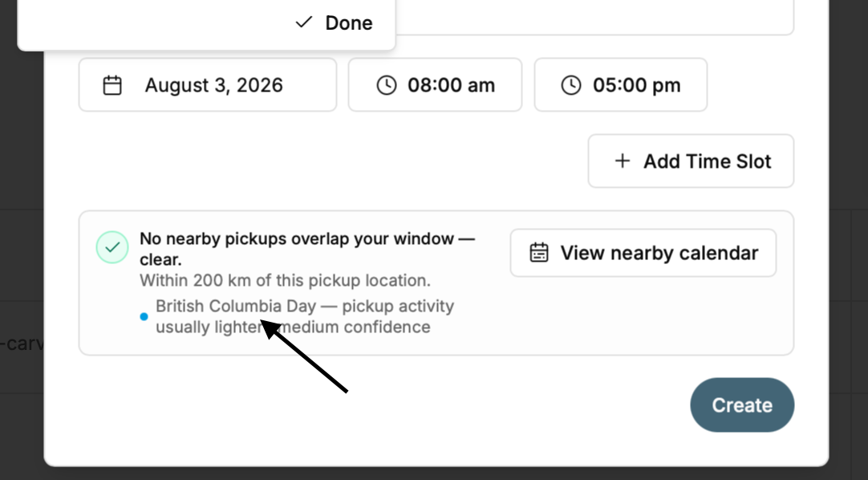The height and width of the screenshot is (480, 868).
Task: Click the green check status icon
Action: pos(112,247)
